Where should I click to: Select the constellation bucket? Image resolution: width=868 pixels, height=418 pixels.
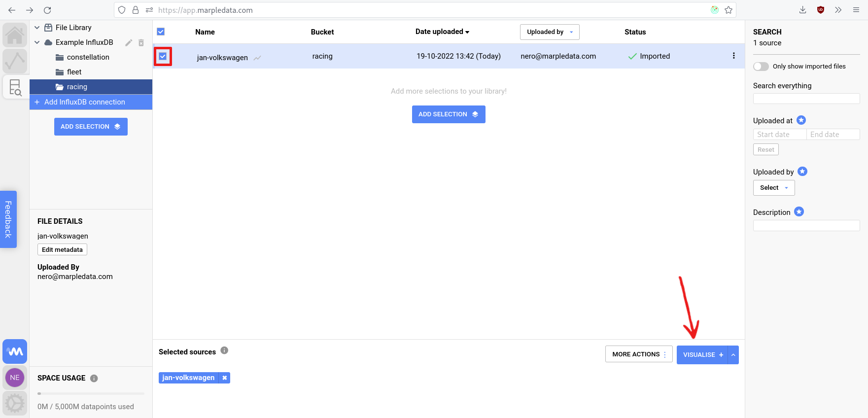(x=88, y=57)
